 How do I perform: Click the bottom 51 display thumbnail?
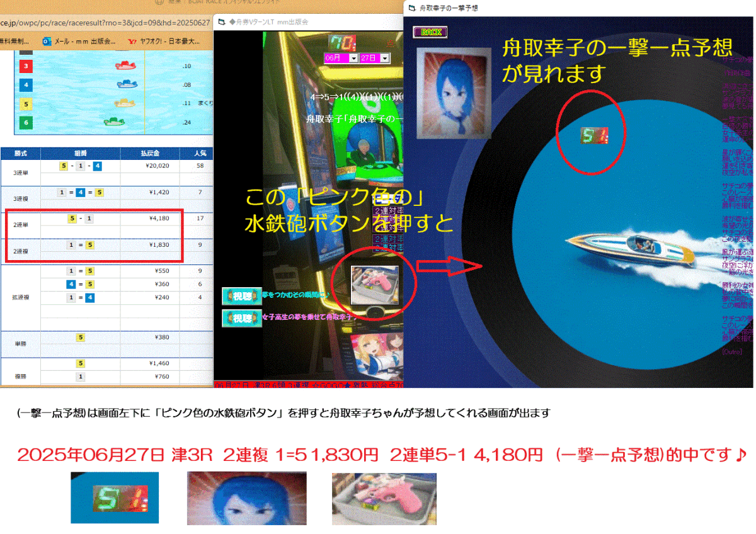coord(115,497)
